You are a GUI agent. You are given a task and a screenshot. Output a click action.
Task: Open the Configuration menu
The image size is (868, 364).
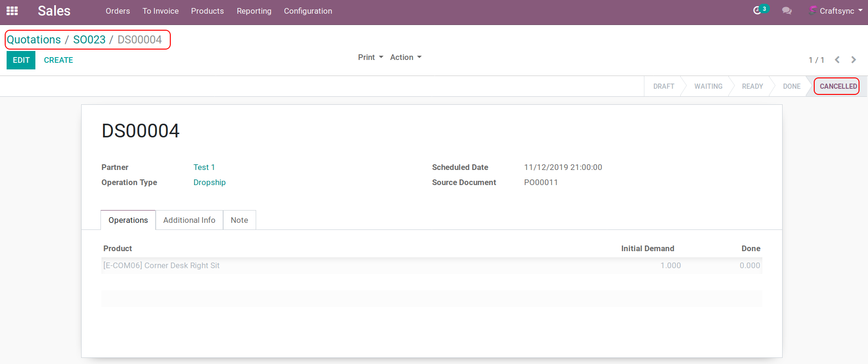coord(308,11)
